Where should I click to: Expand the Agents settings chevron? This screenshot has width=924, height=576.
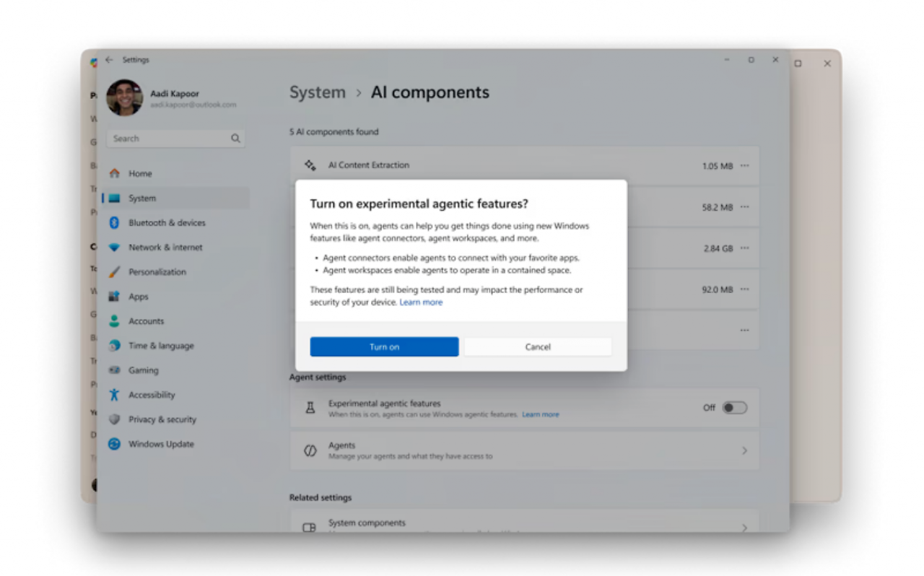[x=744, y=450]
